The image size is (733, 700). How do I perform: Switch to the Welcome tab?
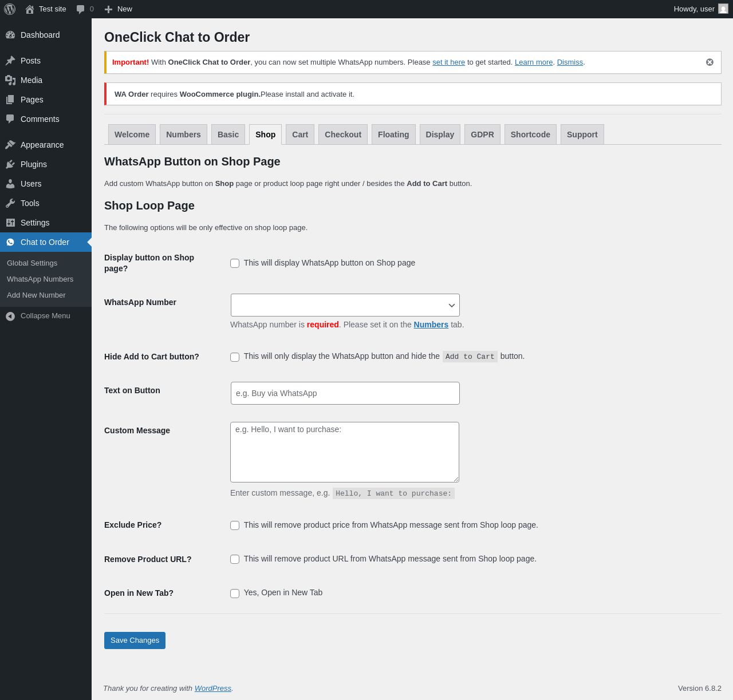point(132,135)
